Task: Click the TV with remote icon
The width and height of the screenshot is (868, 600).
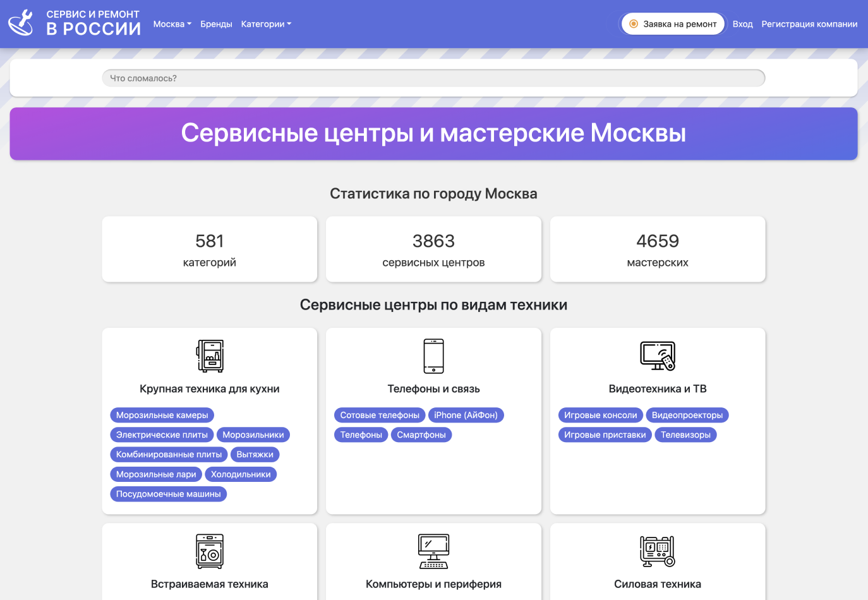Action: point(658,356)
